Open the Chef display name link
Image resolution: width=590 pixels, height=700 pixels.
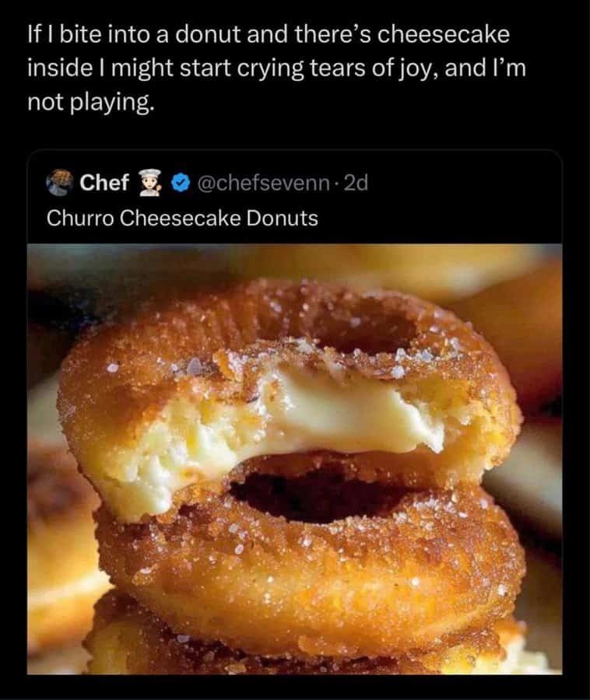[104, 183]
